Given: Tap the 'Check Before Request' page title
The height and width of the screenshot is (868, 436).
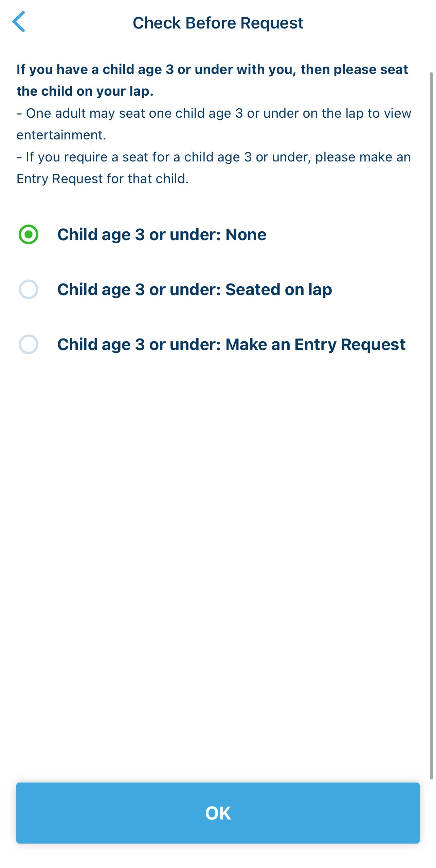Looking at the screenshot, I should [218, 23].
